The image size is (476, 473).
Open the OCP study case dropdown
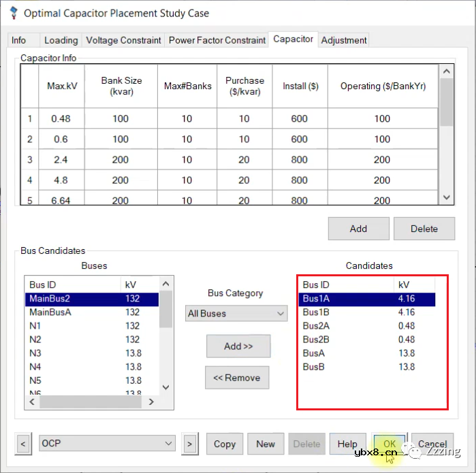click(107, 444)
